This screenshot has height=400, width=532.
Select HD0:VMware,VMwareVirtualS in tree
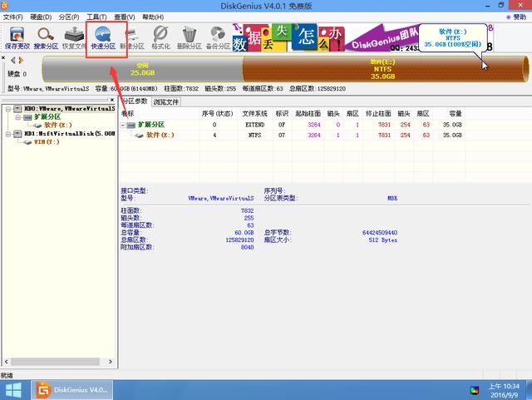click(x=70, y=109)
